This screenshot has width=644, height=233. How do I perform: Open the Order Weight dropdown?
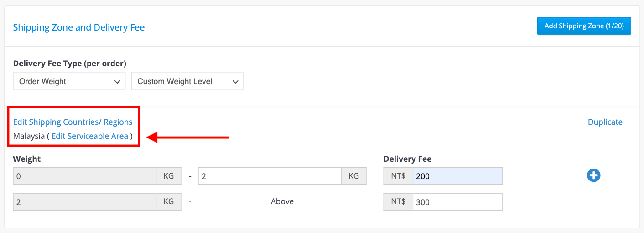tap(69, 81)
